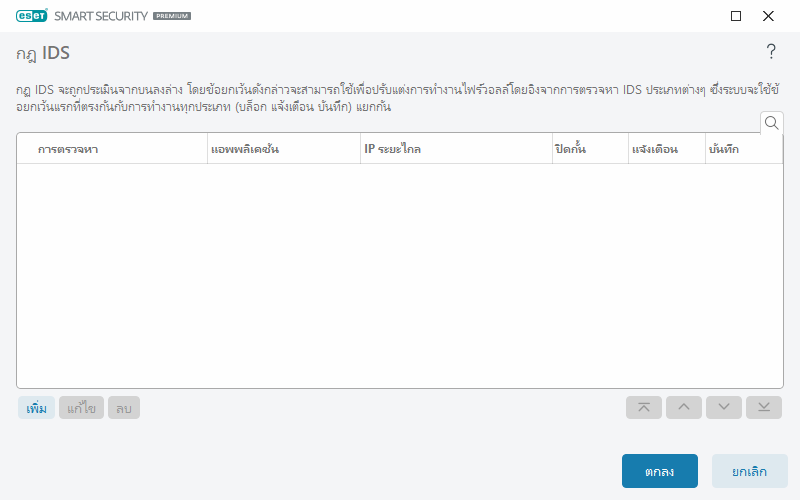Move rule up one position arrow
This screenshot has width=800, height=500.
tap(684, 407)
